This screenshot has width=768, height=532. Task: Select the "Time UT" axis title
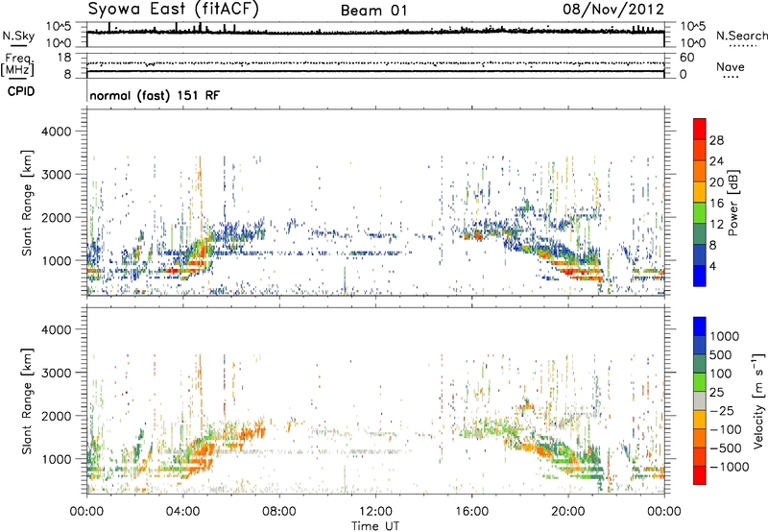coord(375,526)
